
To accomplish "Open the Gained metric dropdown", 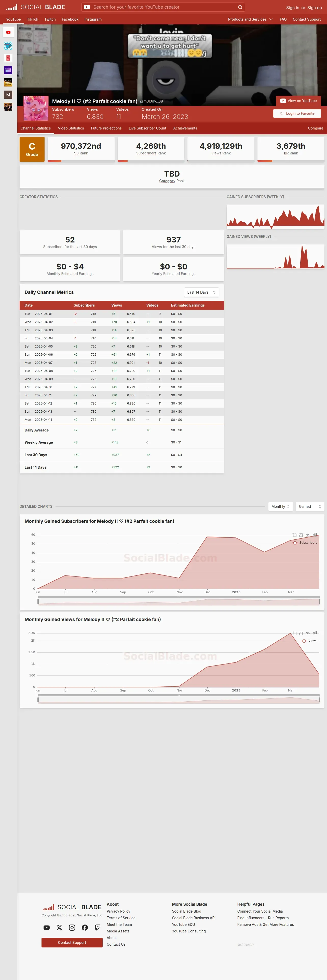I will [310, 506].
